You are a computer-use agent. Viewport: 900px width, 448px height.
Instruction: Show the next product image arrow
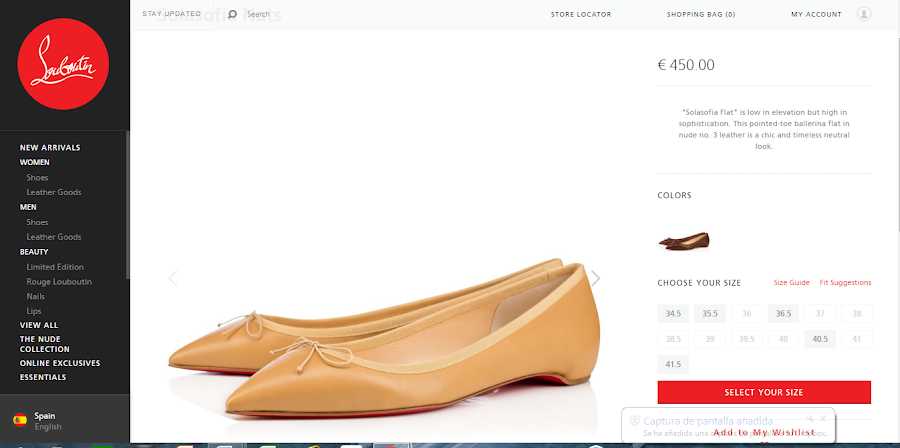tap(596, 278)
